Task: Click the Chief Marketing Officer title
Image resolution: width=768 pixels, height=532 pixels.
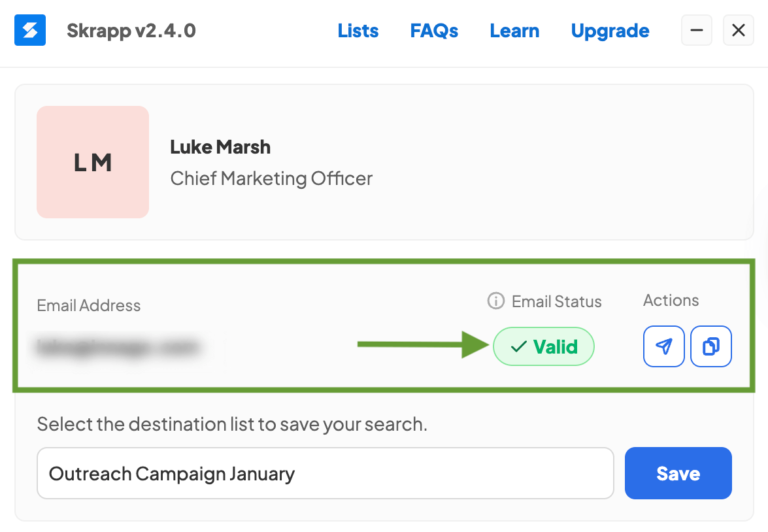Action: 271,178
